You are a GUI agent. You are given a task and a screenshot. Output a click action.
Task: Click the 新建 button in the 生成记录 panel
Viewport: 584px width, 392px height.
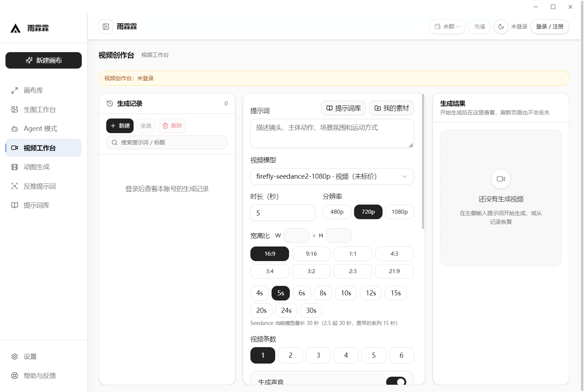[x=120, y=126]
